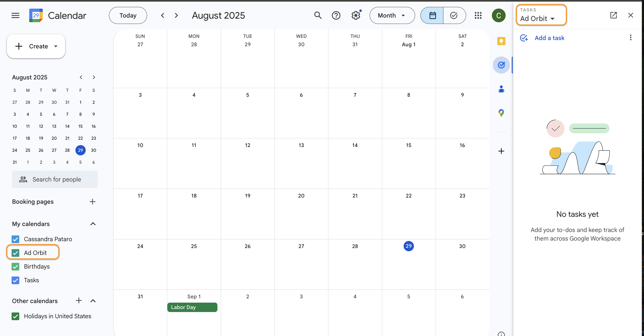Open the Month view dropdown
The image size is (644, 336).
tap(392, 15)
